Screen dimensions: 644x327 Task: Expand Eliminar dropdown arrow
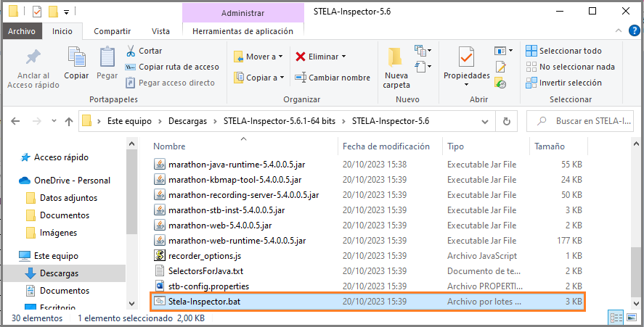[343, 57]
